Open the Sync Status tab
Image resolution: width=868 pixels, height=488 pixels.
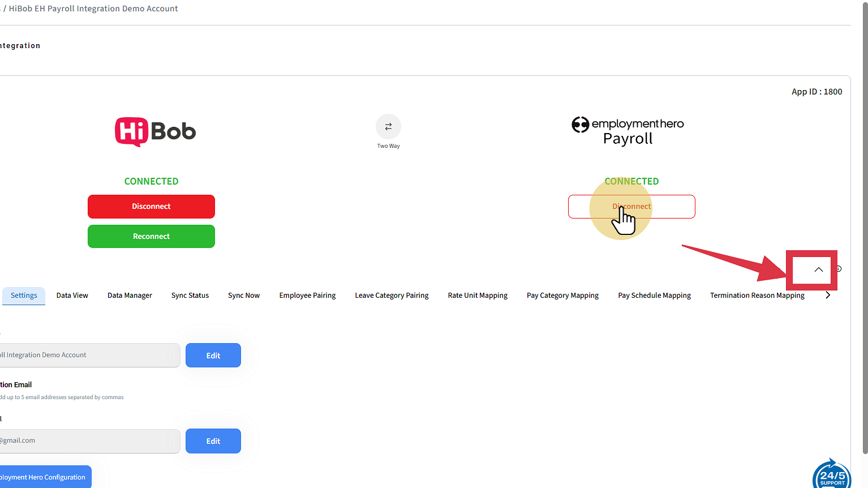[190, 296]
